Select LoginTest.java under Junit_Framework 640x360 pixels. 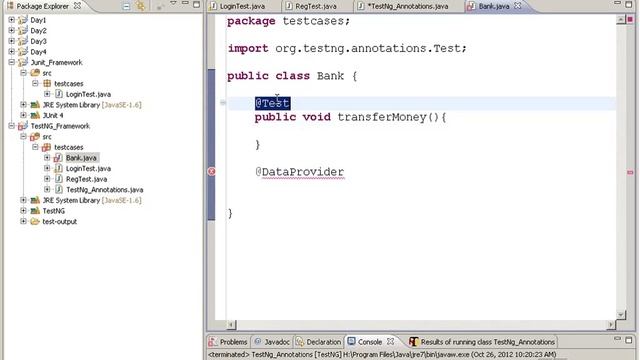point(88,94)
